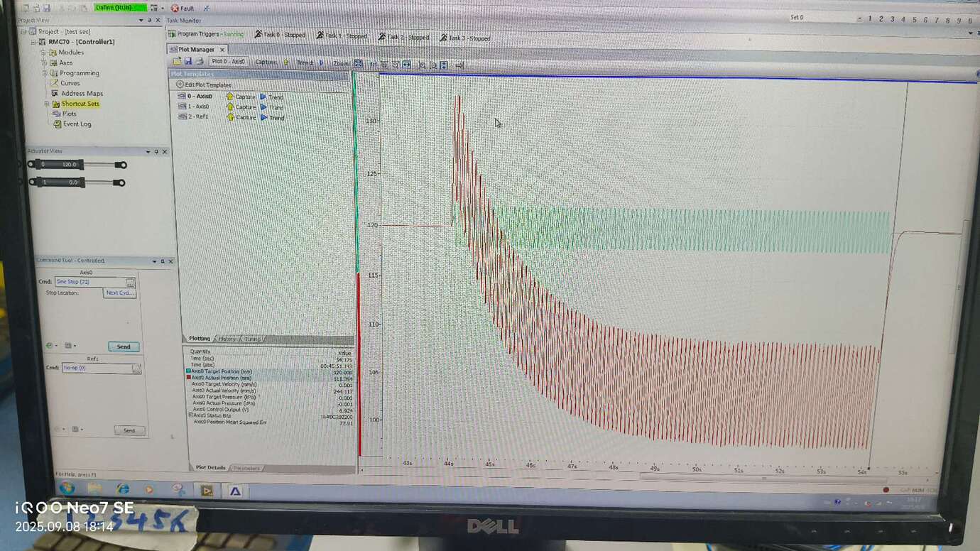
Task: Save the current plot with the floppy-disk icon
Action: pyautogui.click(x=188, y=62)
